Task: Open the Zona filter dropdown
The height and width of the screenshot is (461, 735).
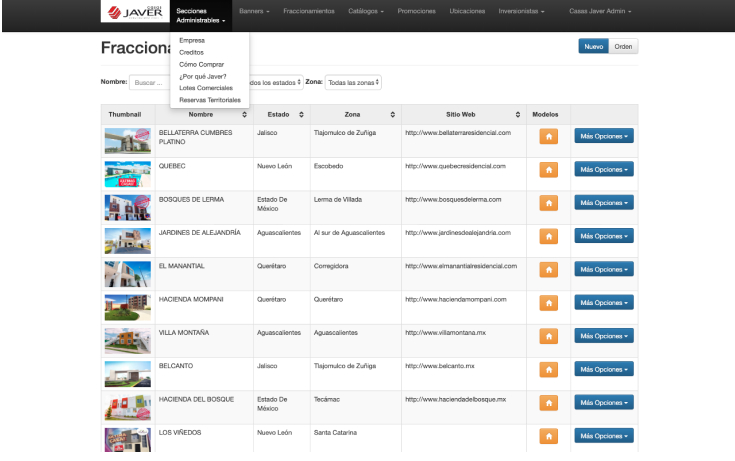Action: click(x=354, y=82)
